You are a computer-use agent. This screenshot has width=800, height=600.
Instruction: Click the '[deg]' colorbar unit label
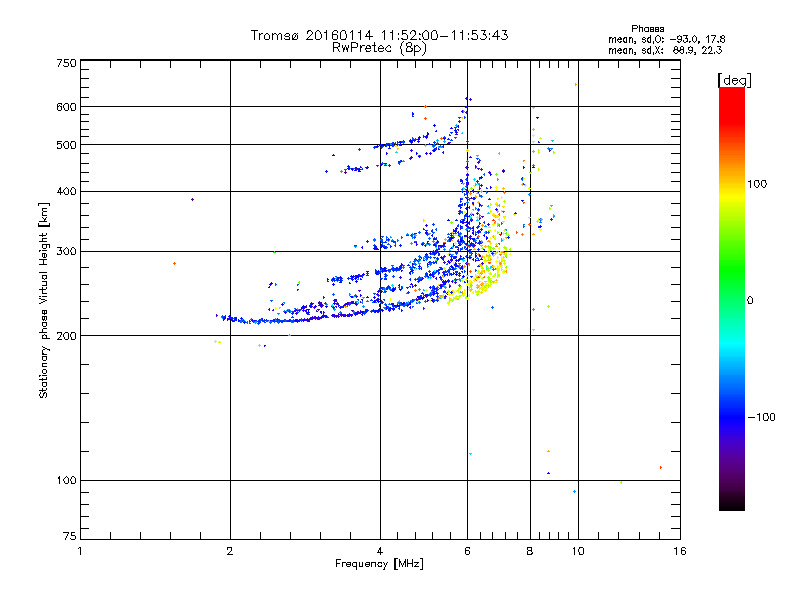click(734, 81)
